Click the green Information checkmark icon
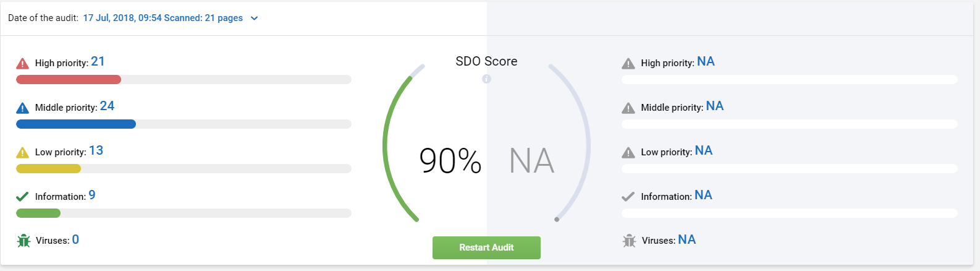The image size is (980, 271). pyautogui.click(x=22, y=197)
